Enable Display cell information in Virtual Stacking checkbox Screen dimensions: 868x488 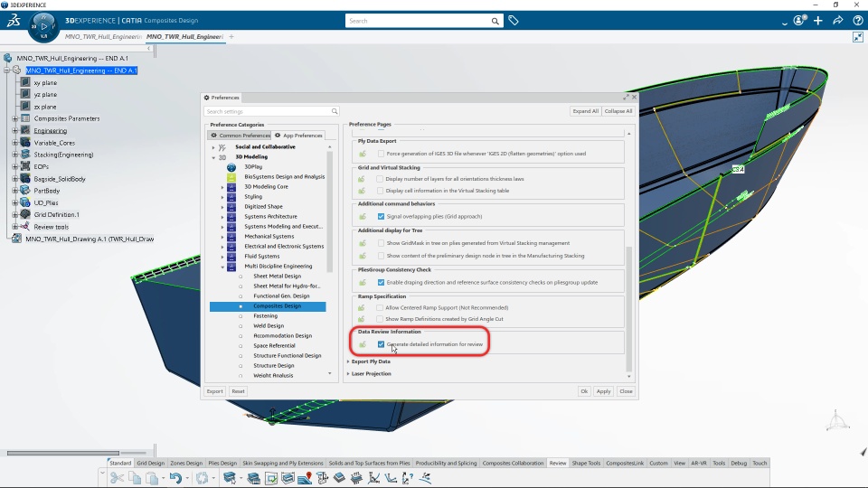(380, 191)
